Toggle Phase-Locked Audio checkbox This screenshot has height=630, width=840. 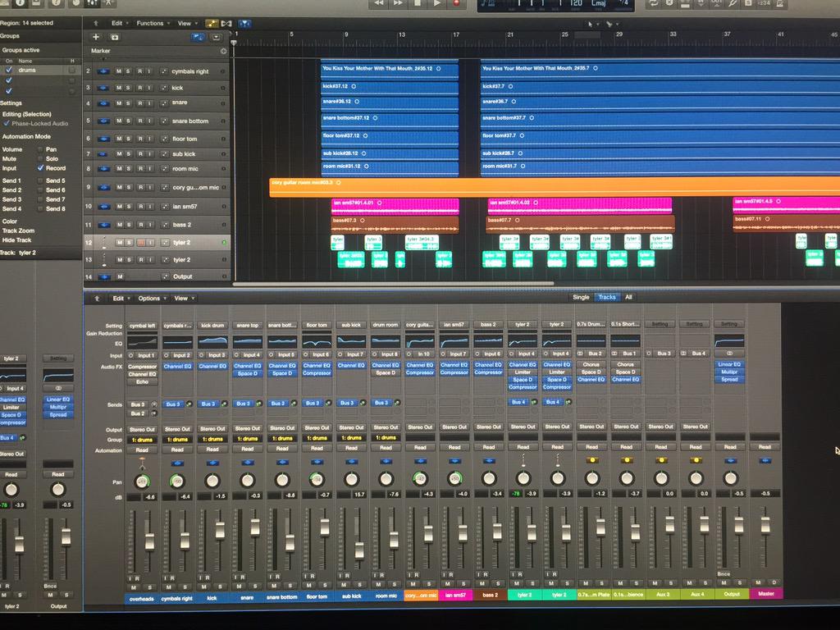pos(7,123)
